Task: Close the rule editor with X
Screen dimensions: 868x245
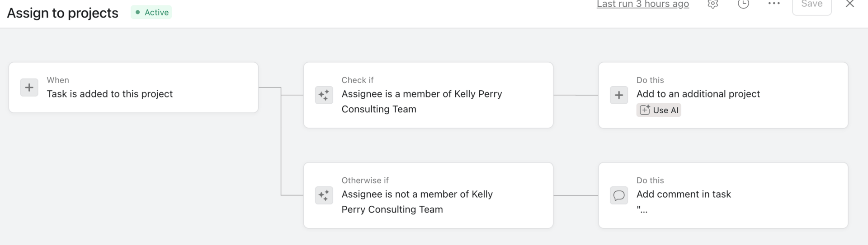Action: coord(849,4)
